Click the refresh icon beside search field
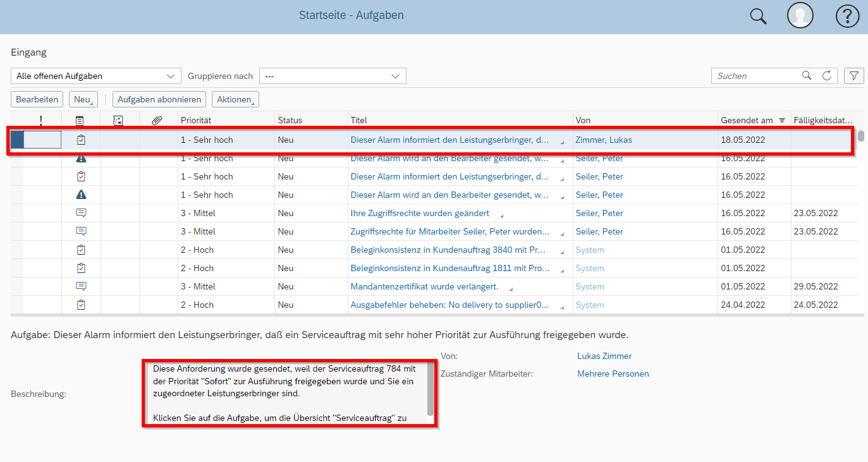This screenshot has height=462, width=868. pos(826,76)
